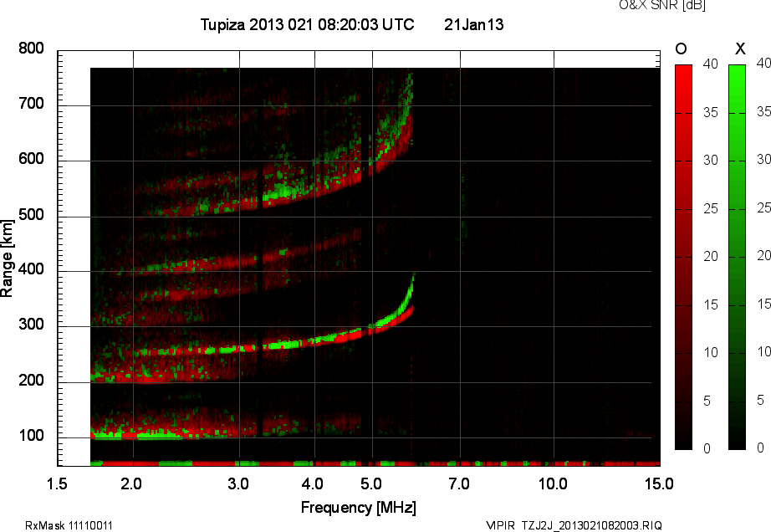Click the 10.0 frequency axis tick label

tap(553, 484)
